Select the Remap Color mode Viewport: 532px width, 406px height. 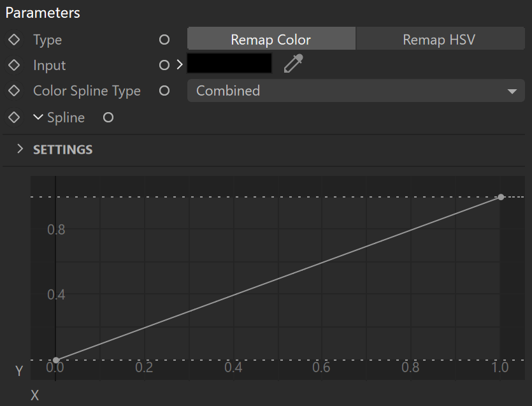[271, 40]
